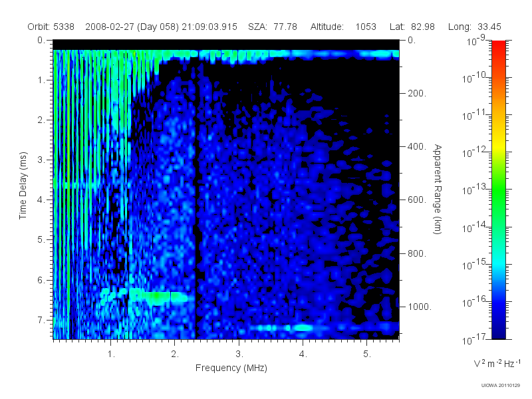Image resolution: width=532 pixels, height=399 pixels.
Task: Click the '10^-9' color scale label
Action: tap(476, 41)
